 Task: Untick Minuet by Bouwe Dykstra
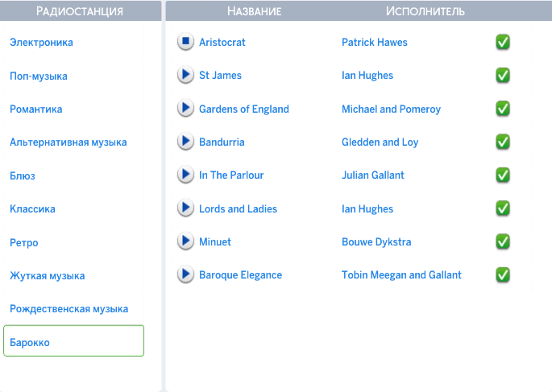tap(503, 241)
